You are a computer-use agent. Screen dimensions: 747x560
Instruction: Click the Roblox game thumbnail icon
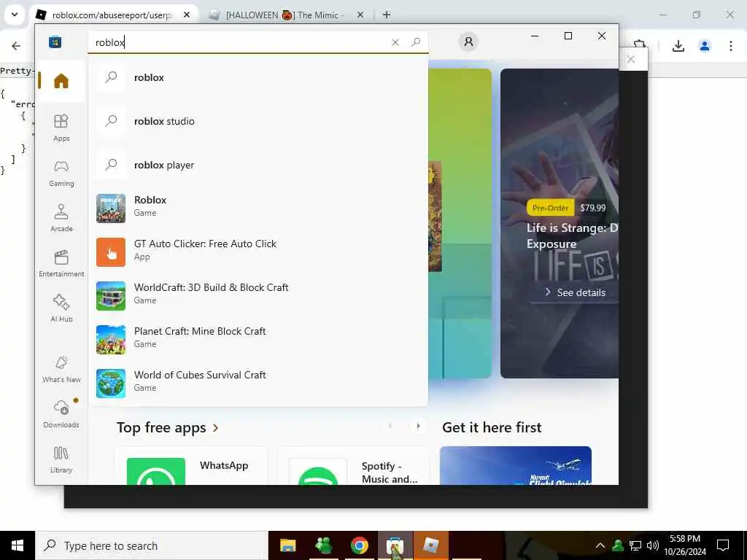(x=111, y=208)
